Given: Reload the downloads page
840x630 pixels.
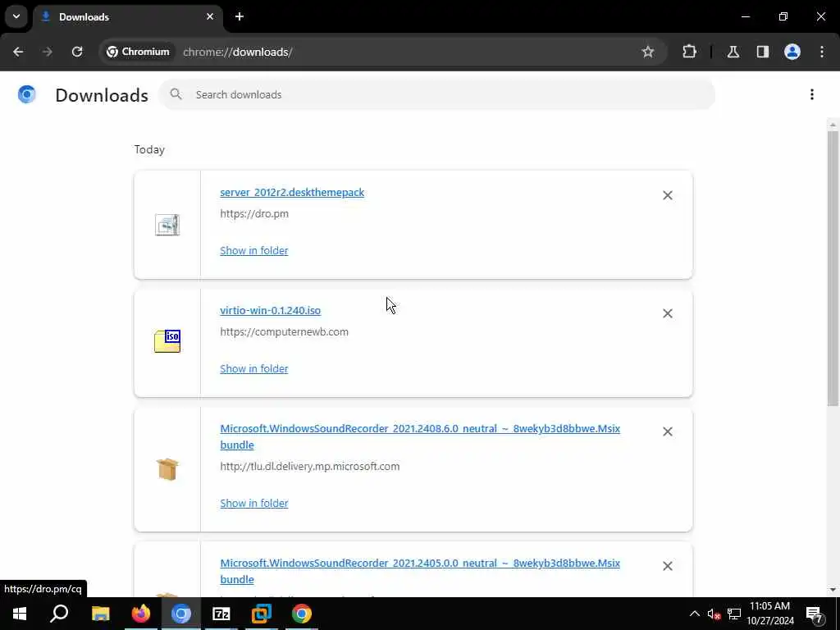Looking at the screenshot, I should (77, 52).
